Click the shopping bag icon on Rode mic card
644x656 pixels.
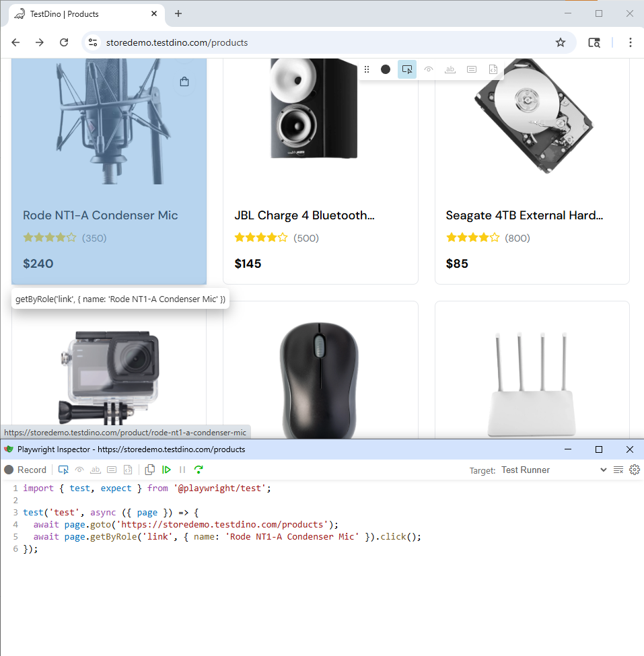(184, 82)
